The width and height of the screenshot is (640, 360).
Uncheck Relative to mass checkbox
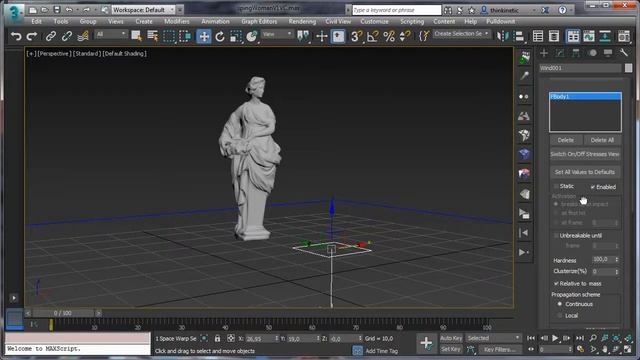tap(556, 283)
